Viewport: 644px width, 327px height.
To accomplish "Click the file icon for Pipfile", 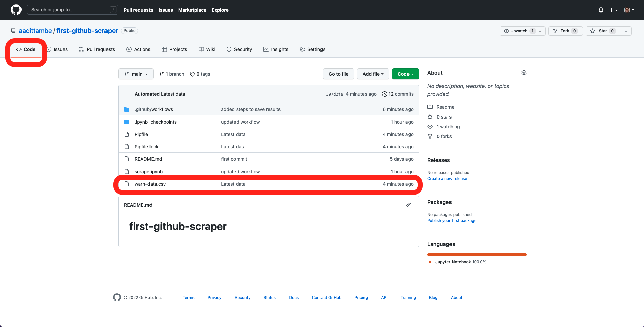I will click(x=127, y=134).
